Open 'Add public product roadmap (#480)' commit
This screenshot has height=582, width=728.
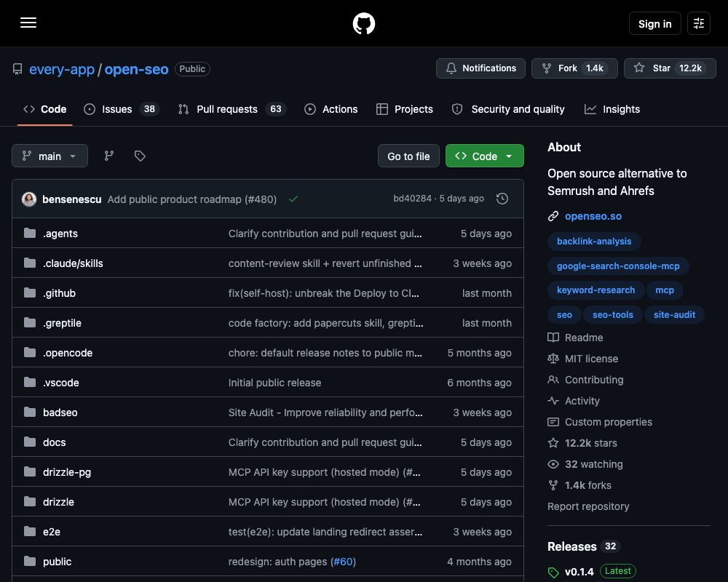[x=191, y=199]
